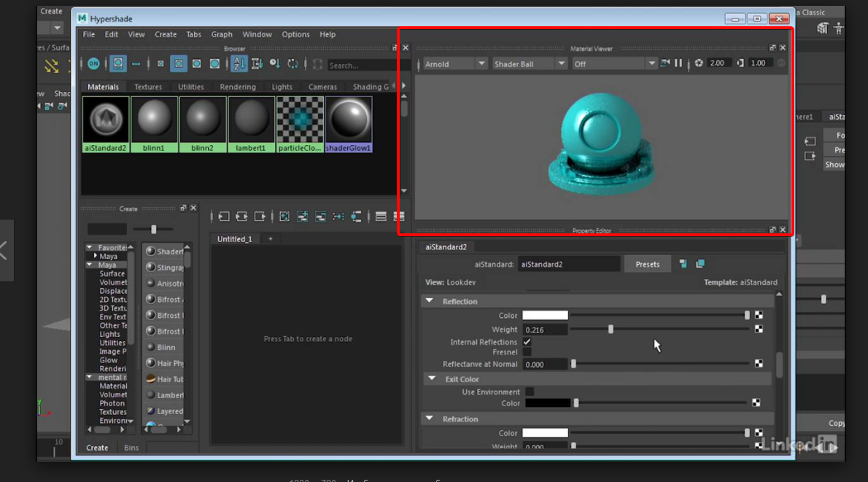Select the shaderGlow1 material swatch
This screenshot has width=868, height=482.
349,124
